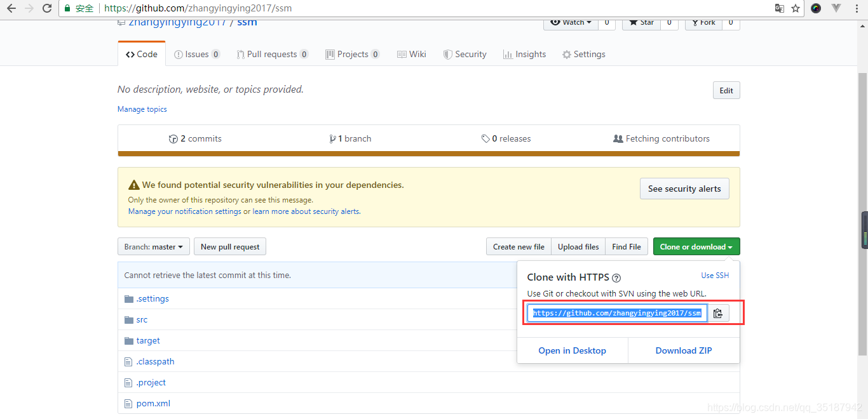Image resolution: width=868 pixels, height=419 pixels.
Task: Click the Edit description button
Action: (726, 90)
